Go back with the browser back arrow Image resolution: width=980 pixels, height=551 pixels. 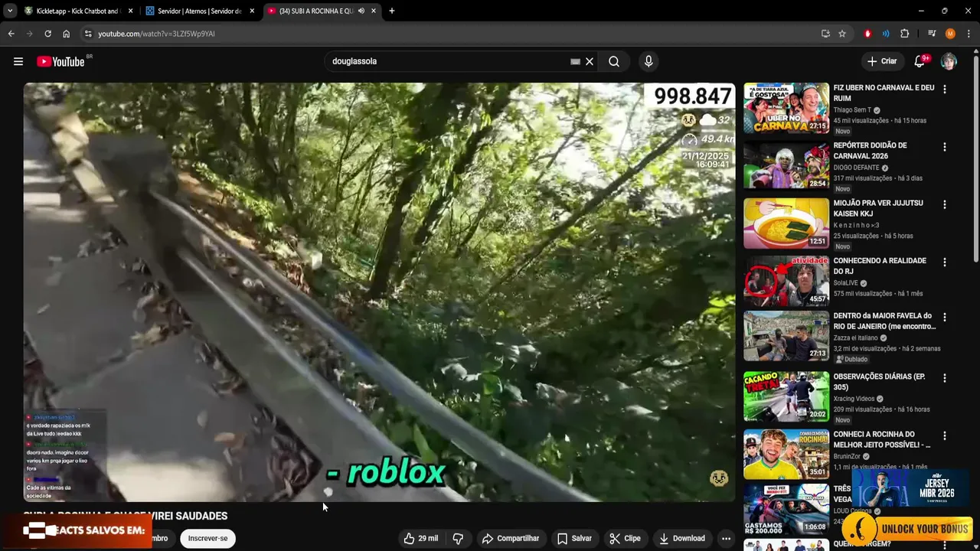coord(11,34)
